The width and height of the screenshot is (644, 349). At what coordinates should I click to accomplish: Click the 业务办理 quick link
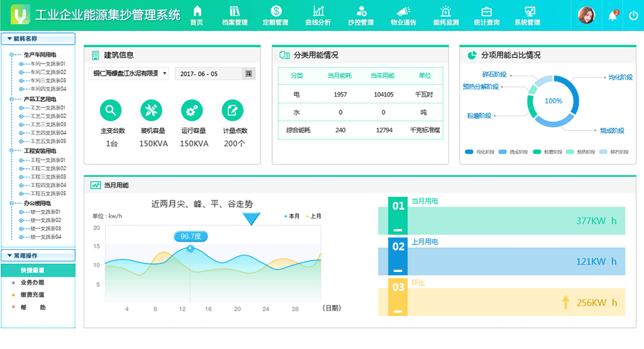(x=32, y=282)
